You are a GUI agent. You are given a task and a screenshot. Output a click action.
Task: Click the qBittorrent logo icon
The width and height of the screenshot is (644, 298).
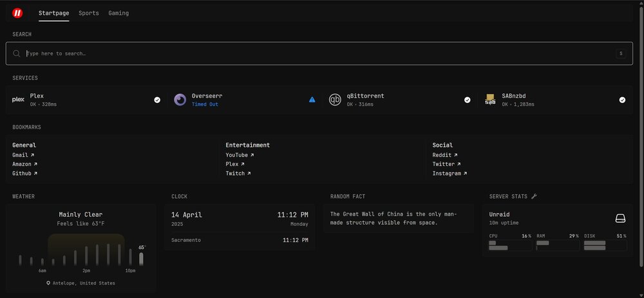coord(335,100)
